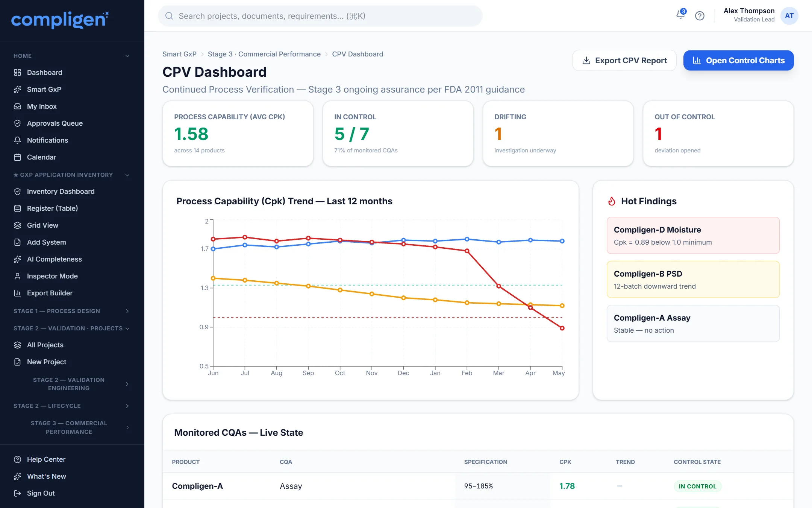
Task: Click the IN CONTROL badge for Compligen-A
Action: tap(697, 486)
